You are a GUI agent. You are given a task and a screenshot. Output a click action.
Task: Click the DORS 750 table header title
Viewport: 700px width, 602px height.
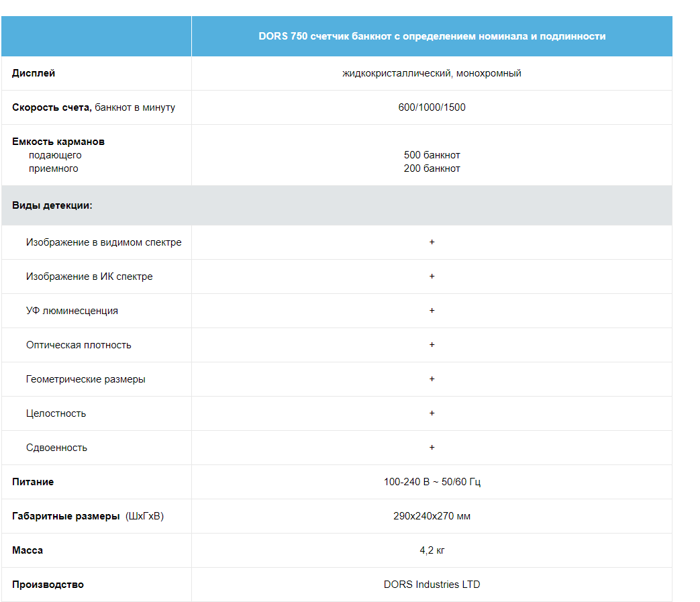tap(432, 36)
